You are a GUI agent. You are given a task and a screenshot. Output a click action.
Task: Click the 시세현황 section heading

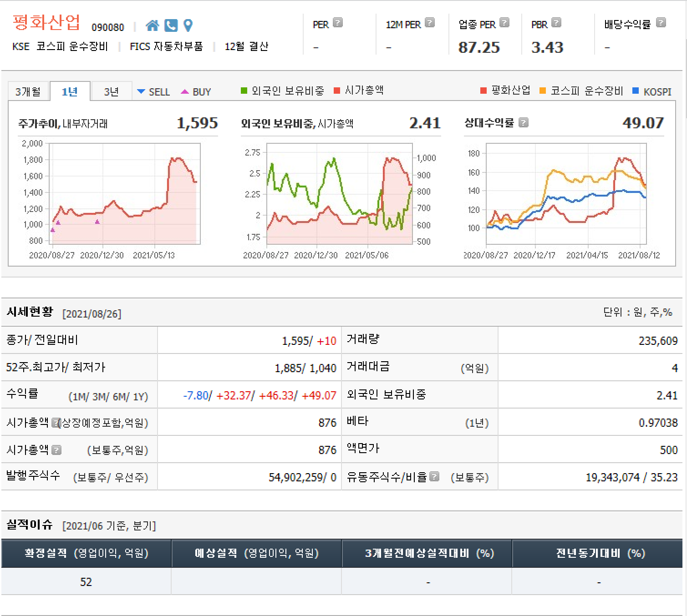pyautogui.click(x=30, y=312)
